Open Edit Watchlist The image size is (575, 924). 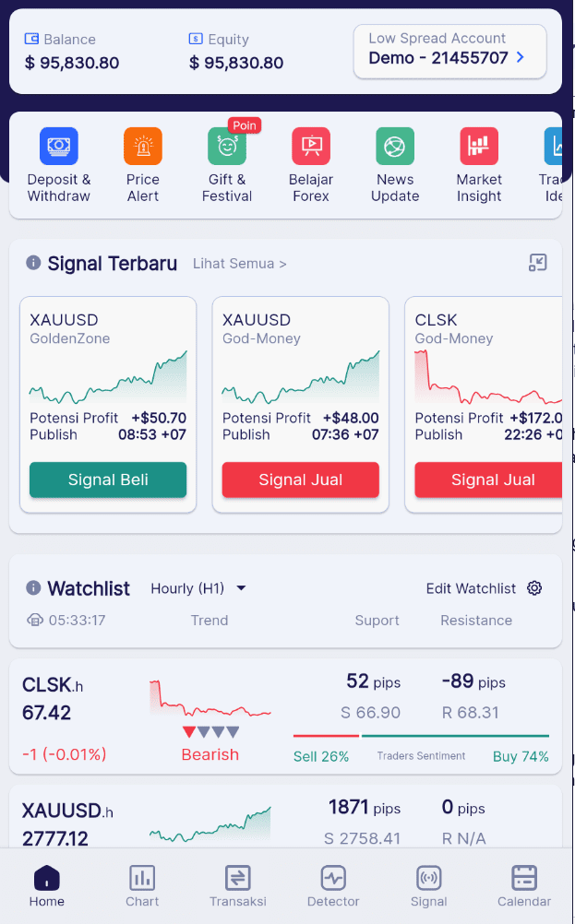[471, 588]
